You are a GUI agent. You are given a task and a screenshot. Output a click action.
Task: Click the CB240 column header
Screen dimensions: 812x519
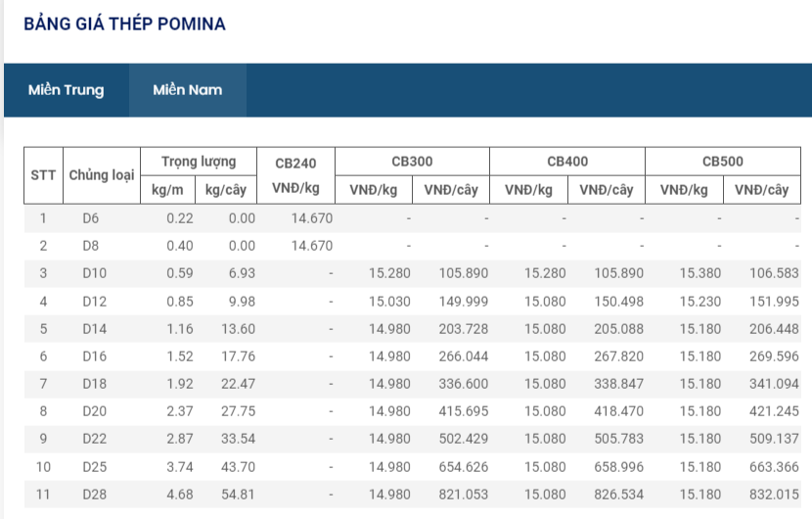[295, 162]
